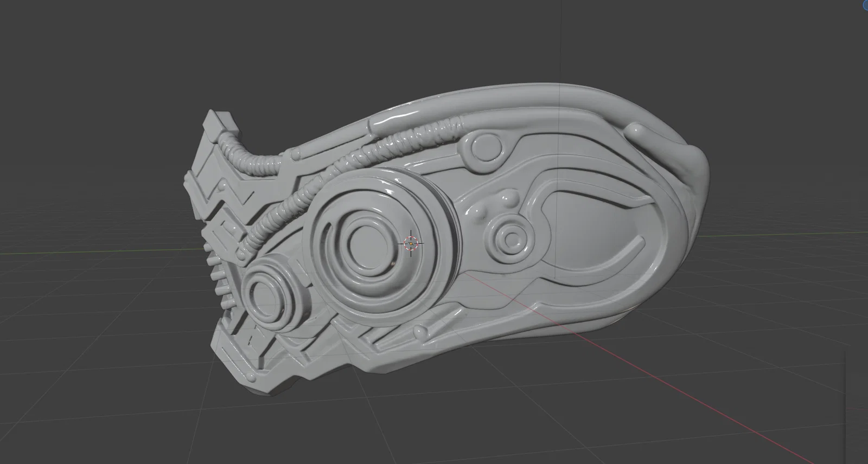Image resolution: width=868 pixels, height=464 pixels.
Task: Click the red-white 3D cursor ring
Action: 411,244
